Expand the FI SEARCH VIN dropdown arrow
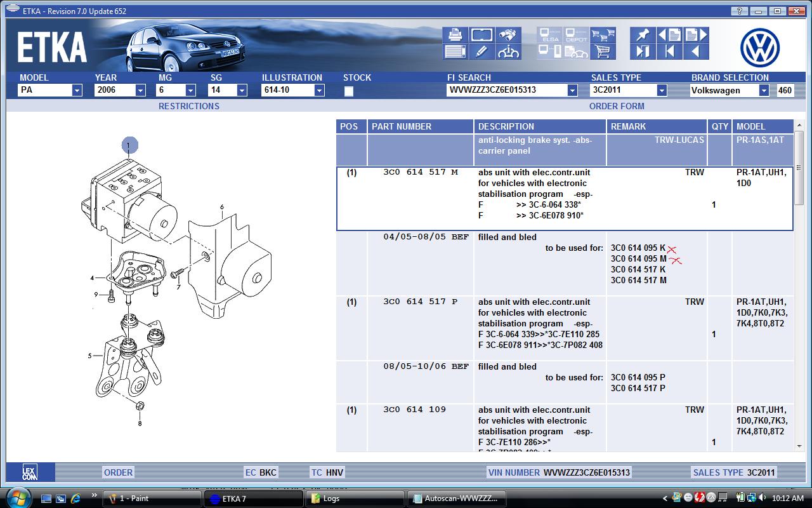 [x=572, y=91]
